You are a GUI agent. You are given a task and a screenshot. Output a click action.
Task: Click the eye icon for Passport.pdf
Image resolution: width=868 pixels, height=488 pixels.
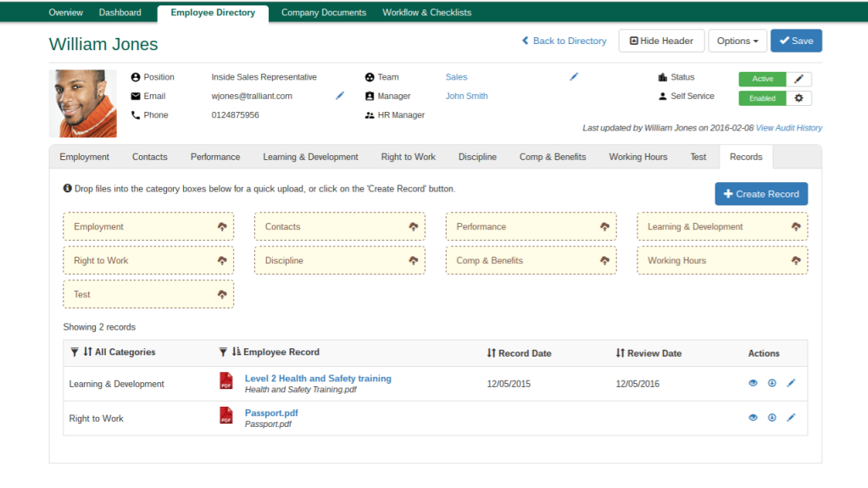pyautogui.click(x=753, y=418)
